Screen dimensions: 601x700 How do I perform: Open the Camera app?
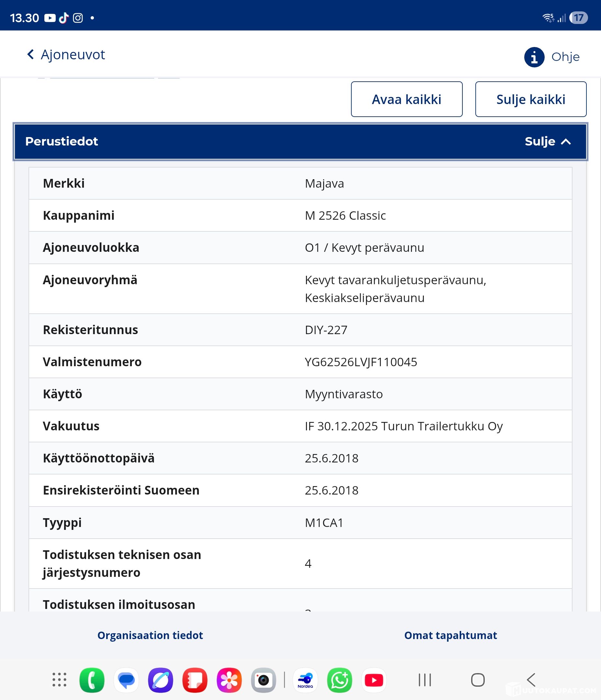263,680
